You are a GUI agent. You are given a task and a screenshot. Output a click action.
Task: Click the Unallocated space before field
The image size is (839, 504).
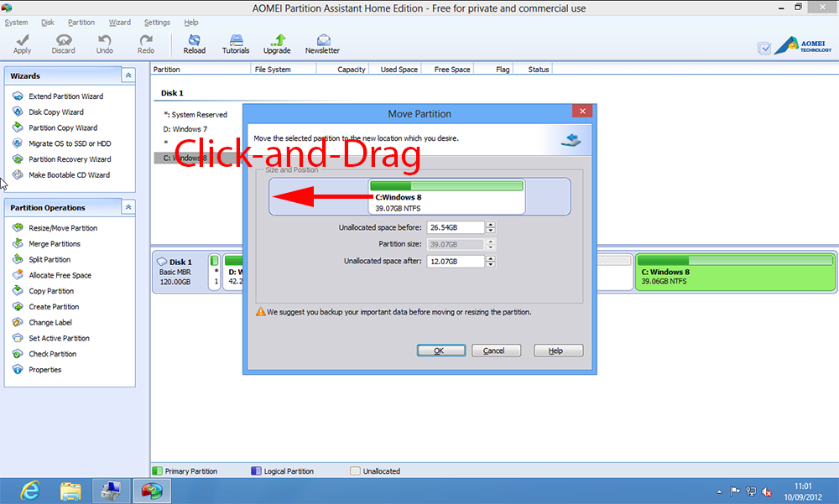(x=456, y=227)
